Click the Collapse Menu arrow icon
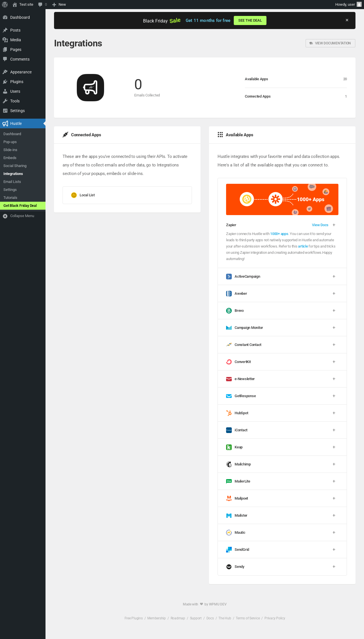Viewport: 364px width, 639px height. (5, 216)
